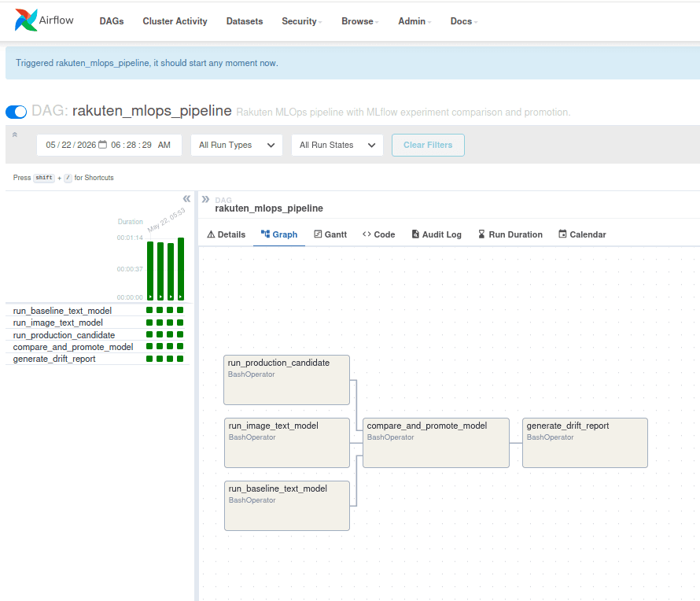Select the third DAG run duration bar
Viewport: 700px width, 601px height.
tap(171, 271)
